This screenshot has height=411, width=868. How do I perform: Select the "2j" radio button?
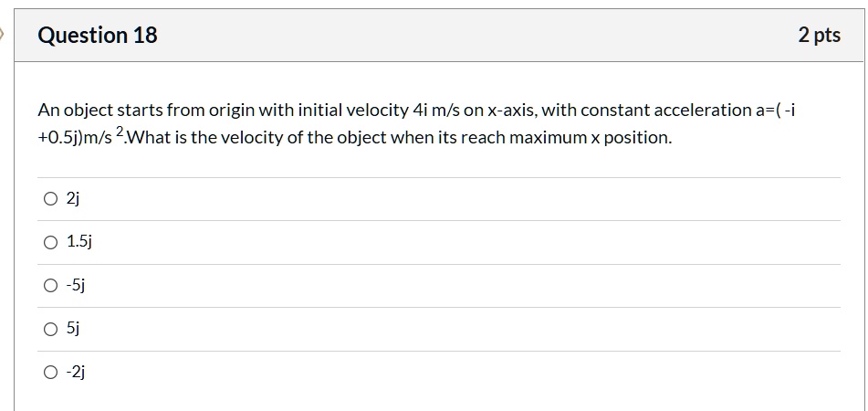pyautogui.click(x=50, y=199)
